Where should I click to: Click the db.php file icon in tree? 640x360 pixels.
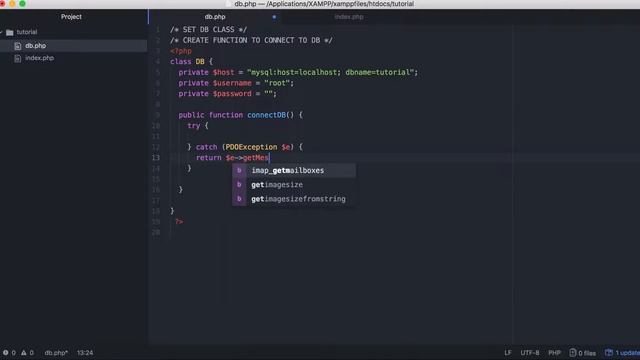tap(18, 46)
